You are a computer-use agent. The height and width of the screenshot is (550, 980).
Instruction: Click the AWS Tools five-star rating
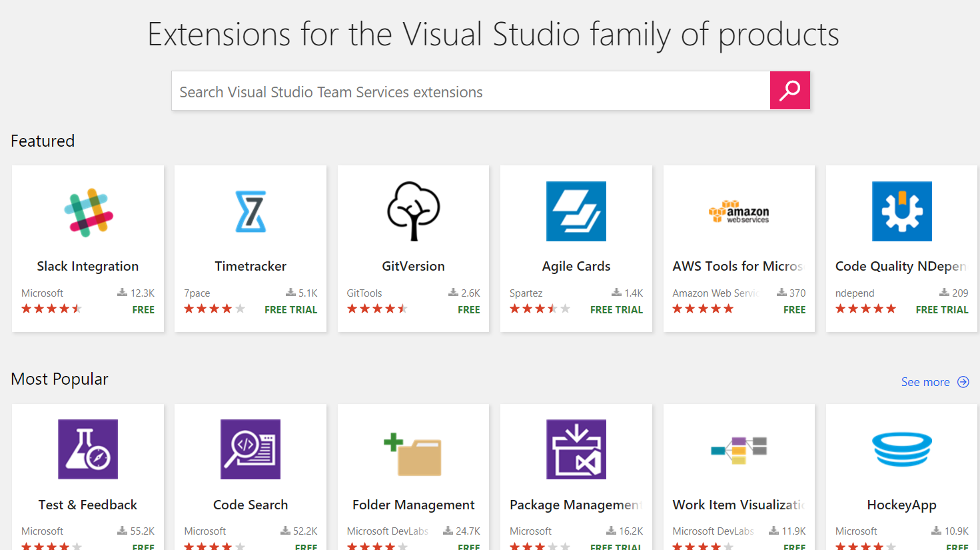[703, 309]
